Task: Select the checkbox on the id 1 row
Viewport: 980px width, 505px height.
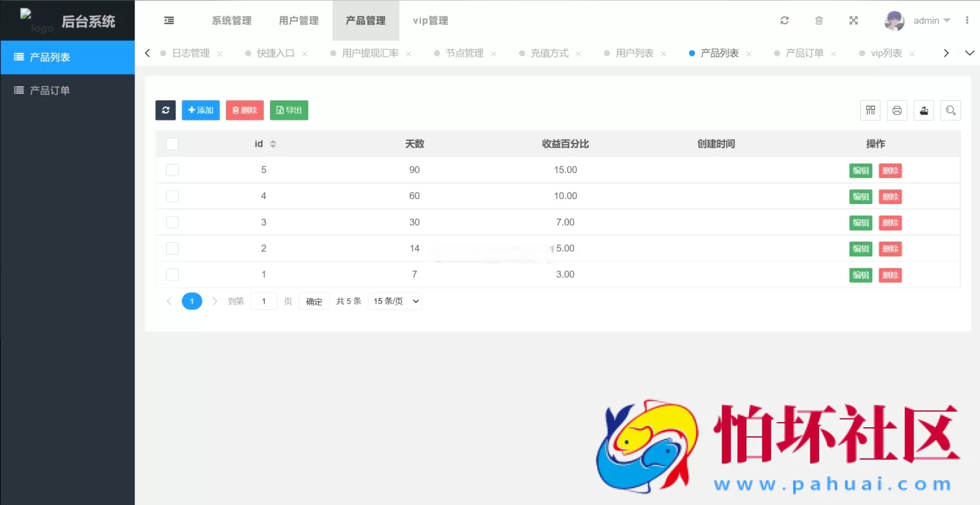Action: tap(172, 274)
